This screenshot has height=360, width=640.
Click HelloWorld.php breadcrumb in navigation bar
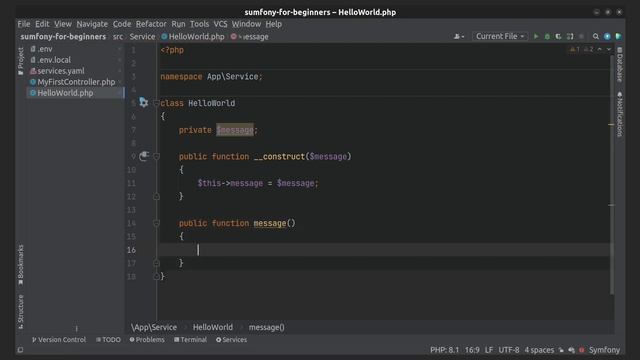[x=193, y=37]
